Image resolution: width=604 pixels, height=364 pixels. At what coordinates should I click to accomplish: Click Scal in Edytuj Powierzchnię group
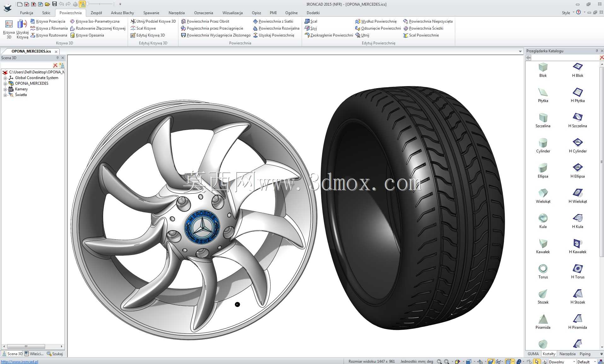(x=311, y=21)
